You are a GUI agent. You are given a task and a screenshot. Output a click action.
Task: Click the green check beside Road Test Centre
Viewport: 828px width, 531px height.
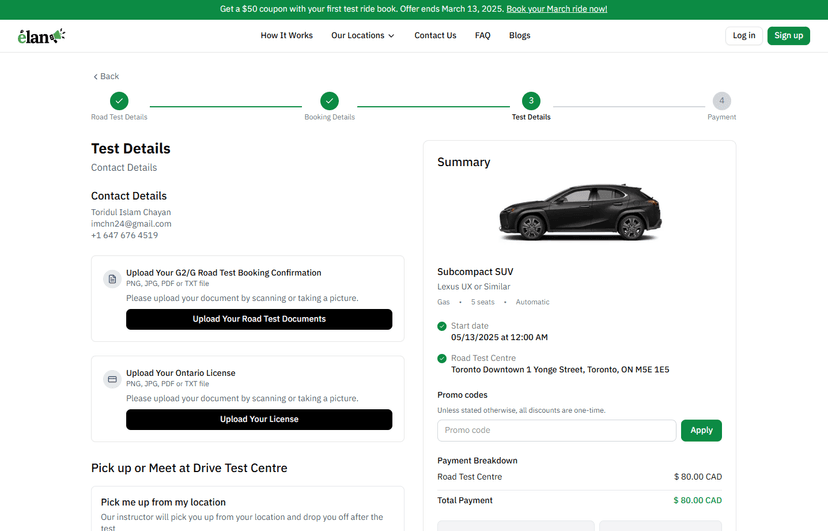pyautogui.click(x=442, y=358)
